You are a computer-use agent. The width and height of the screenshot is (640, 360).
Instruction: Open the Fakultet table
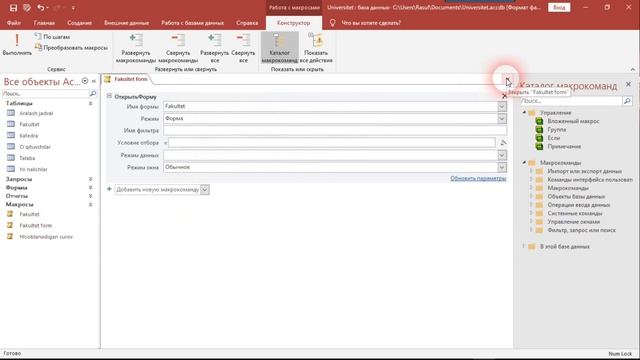click(x=29, y=124)
